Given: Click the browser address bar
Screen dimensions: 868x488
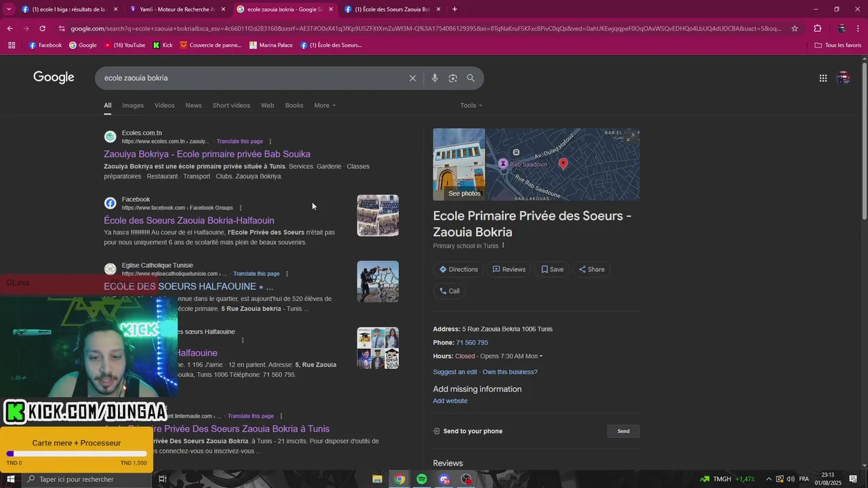Looking at the screenshot, I should (426, 28).
